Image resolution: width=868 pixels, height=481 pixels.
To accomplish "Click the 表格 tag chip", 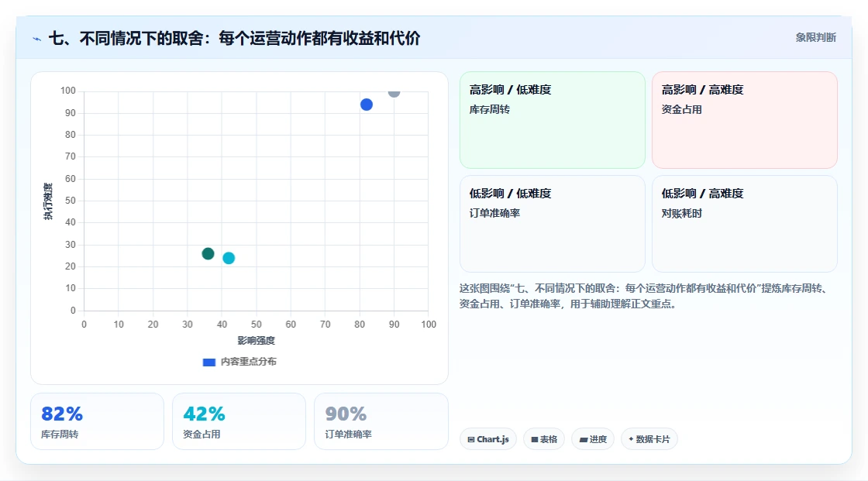I will click(x=544, y=439).
